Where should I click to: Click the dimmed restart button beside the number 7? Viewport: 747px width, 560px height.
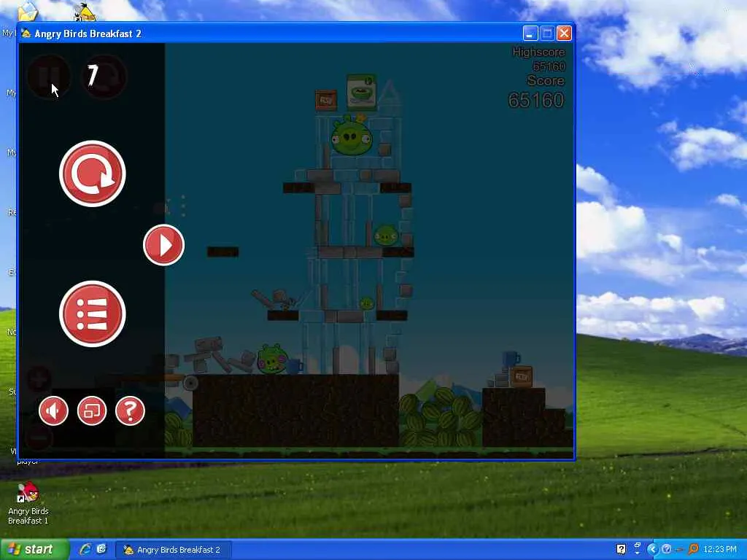[106, 76]
